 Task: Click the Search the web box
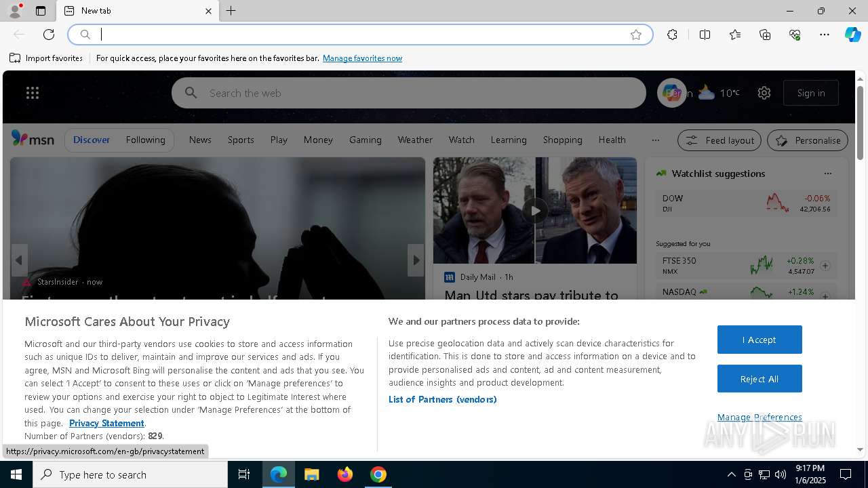408,93
